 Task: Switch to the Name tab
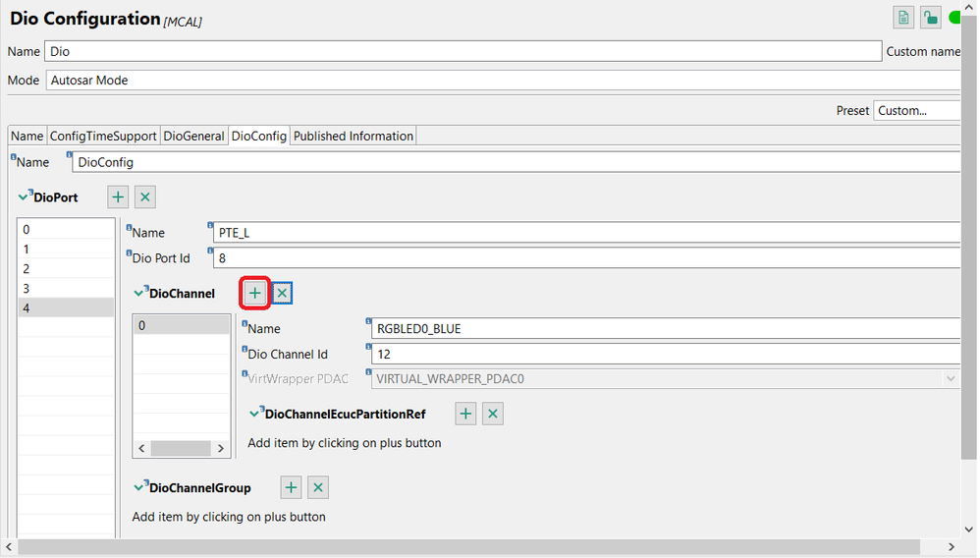pyautogui.click(x=27, y=136)
